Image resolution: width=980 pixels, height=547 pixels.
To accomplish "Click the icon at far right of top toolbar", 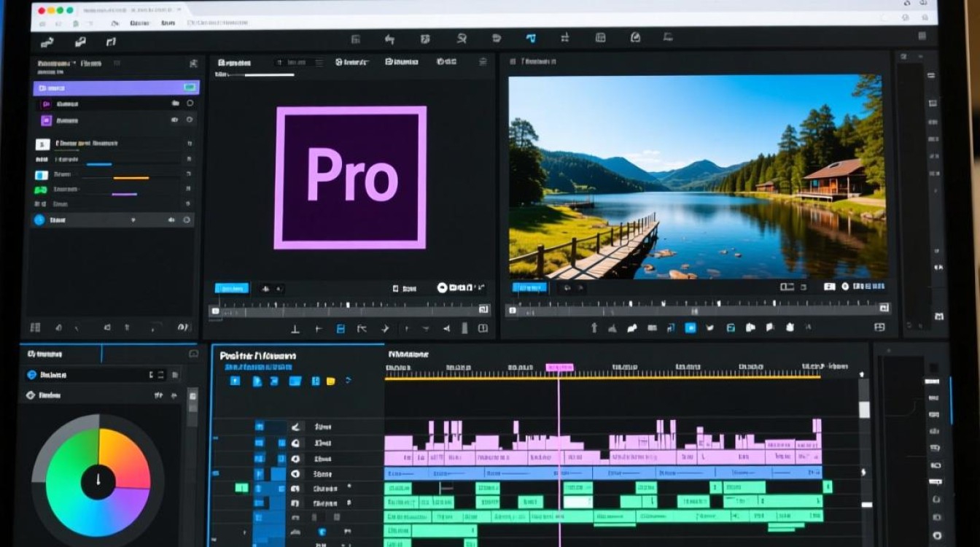I will coord(922,36).
